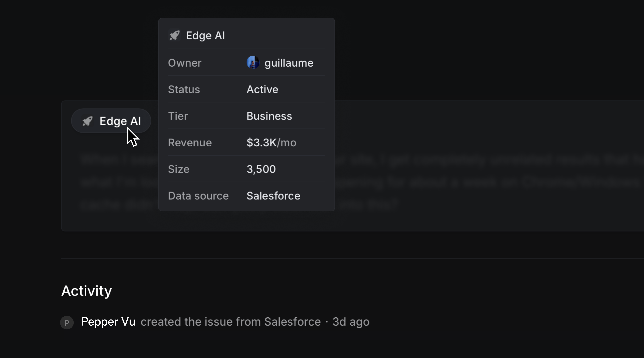The height and width of the screenshot is (358, 644).
Task: Open the Status dropdown showing Active
Action: click(x=262, y=89)
